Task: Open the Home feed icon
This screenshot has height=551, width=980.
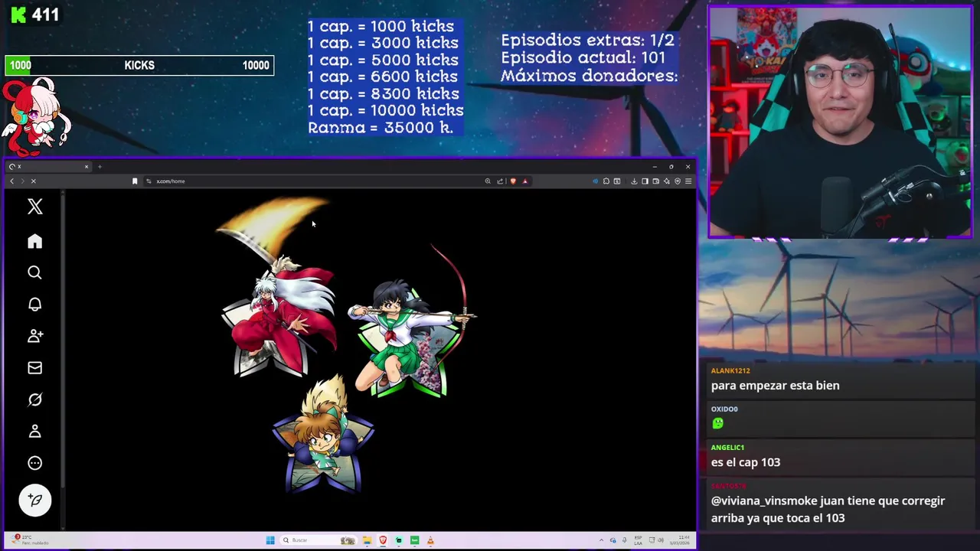Action: coord(34,241)
